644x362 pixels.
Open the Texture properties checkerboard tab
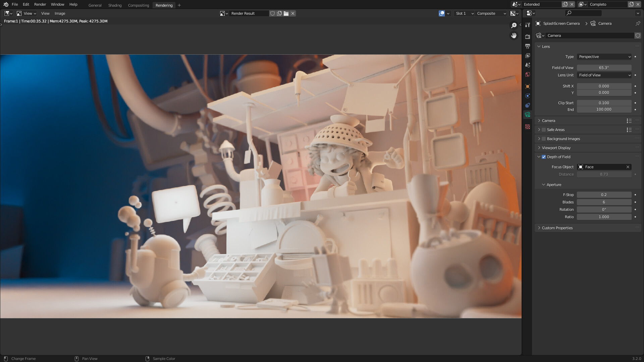point(528,127)
